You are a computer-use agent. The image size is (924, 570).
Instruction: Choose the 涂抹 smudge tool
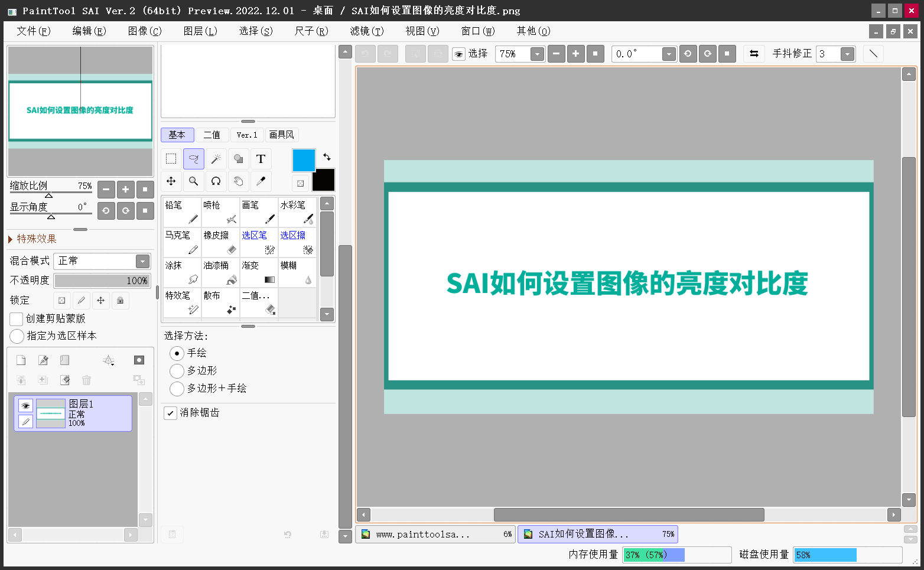point(182,272)
